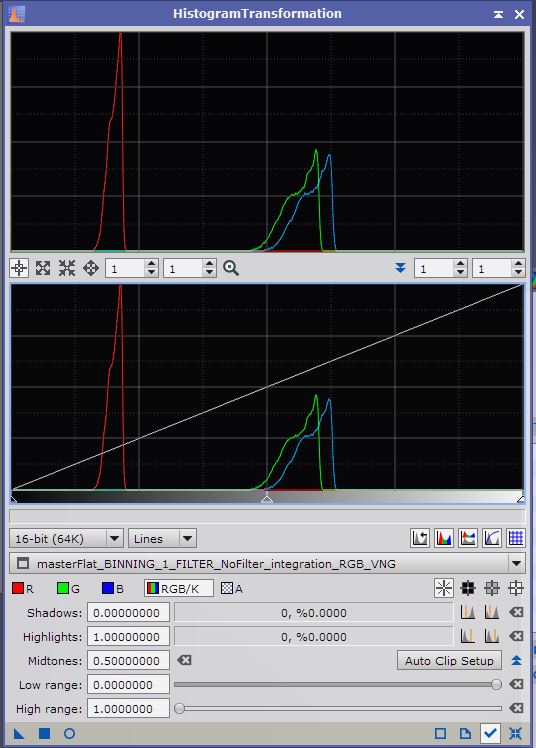
Task: Reset the Midtones balance value
Action: pyautogui.click(x=184, y=660)
